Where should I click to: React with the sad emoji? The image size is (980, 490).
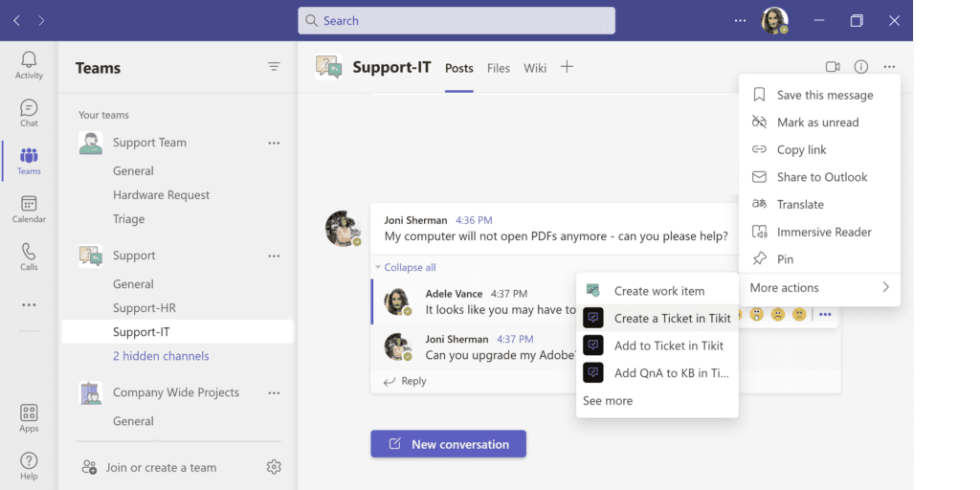(x=777, y=314)
